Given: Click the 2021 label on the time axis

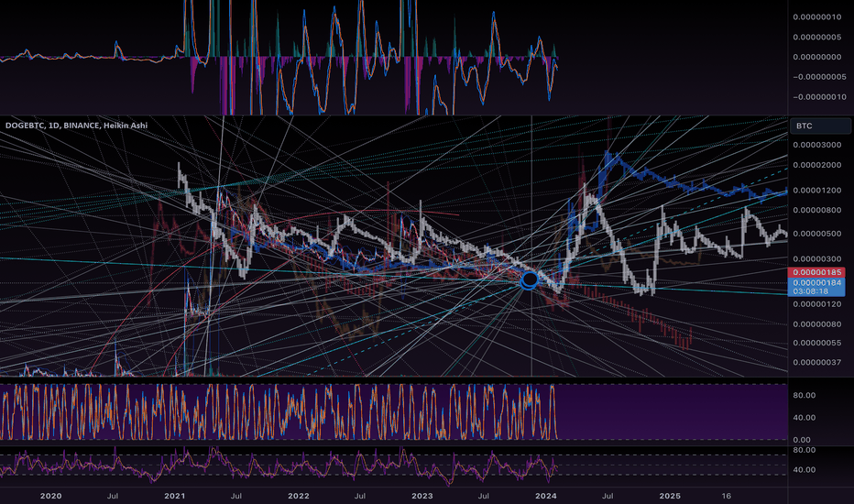Looking at the screenshot, I should (174, 496).
